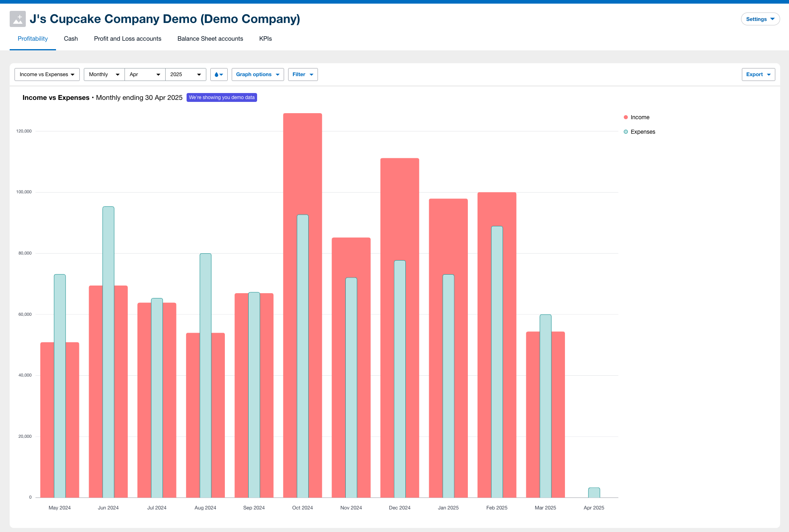Open the Balance Sheet accounts tab
This screenshot has height=532, width=789.
tap(210, 39)
